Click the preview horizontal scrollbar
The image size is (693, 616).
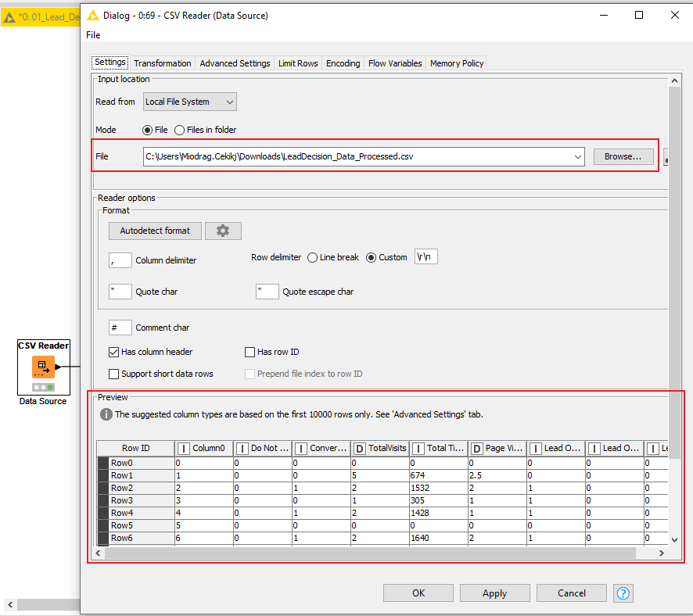tap(375, 553)
